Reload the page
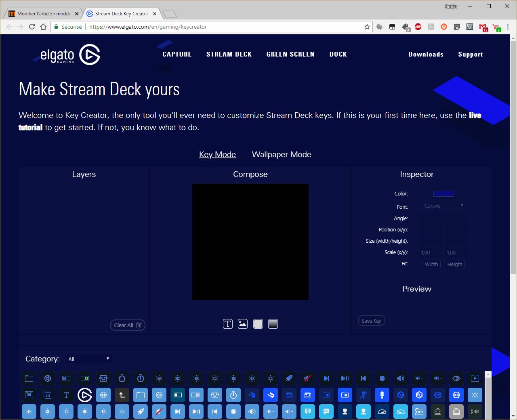517x420 pixels. point(32,27)
